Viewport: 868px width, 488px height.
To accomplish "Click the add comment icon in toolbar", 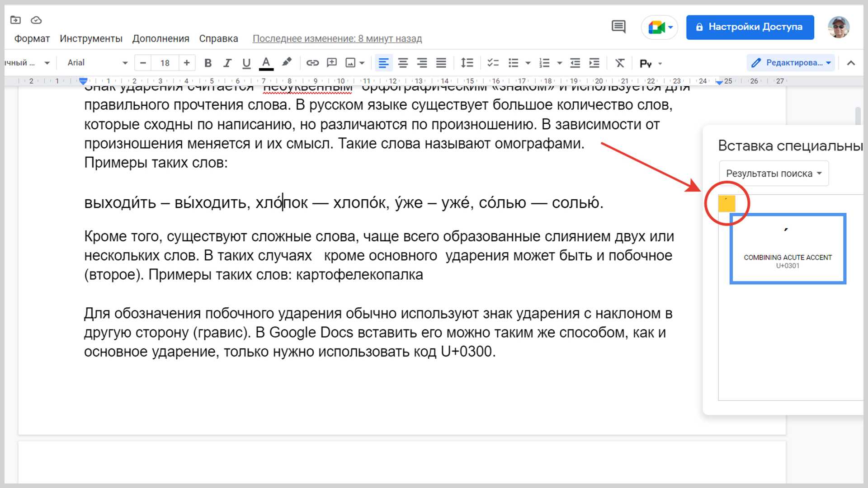I will 332,63.
